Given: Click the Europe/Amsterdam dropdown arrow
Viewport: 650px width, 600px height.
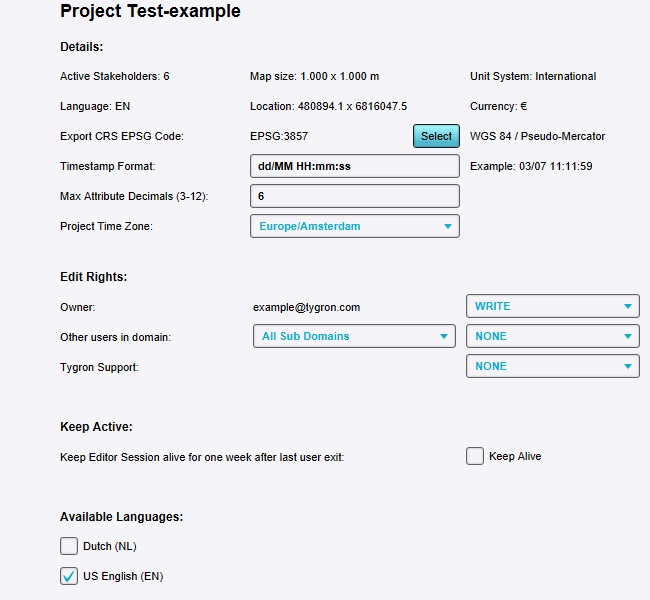Looking at the screenshot, I should [447, 226].
